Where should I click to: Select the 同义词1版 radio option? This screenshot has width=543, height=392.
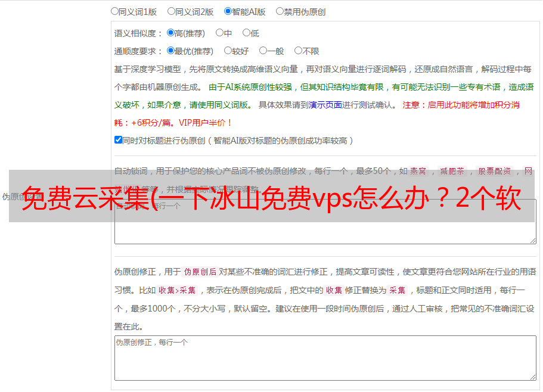pyautogui.click(x=114, y=11)
